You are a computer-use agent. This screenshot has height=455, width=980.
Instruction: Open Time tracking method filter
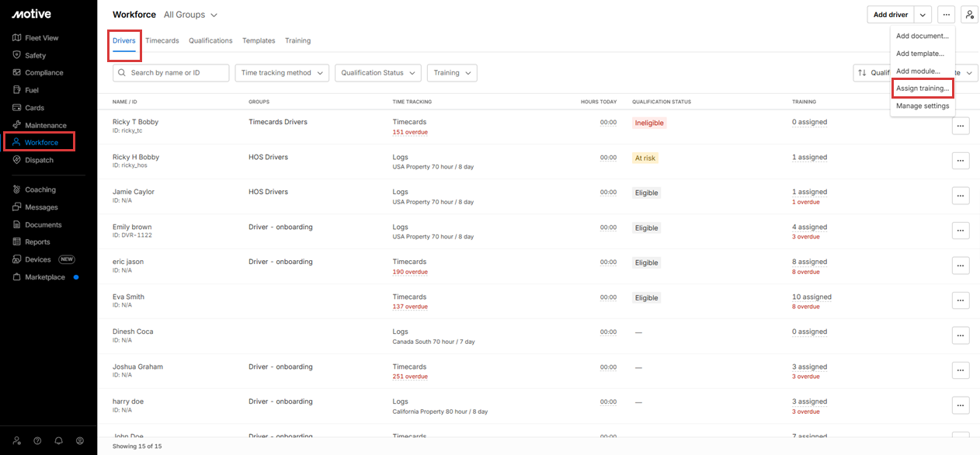pos(282,73)
